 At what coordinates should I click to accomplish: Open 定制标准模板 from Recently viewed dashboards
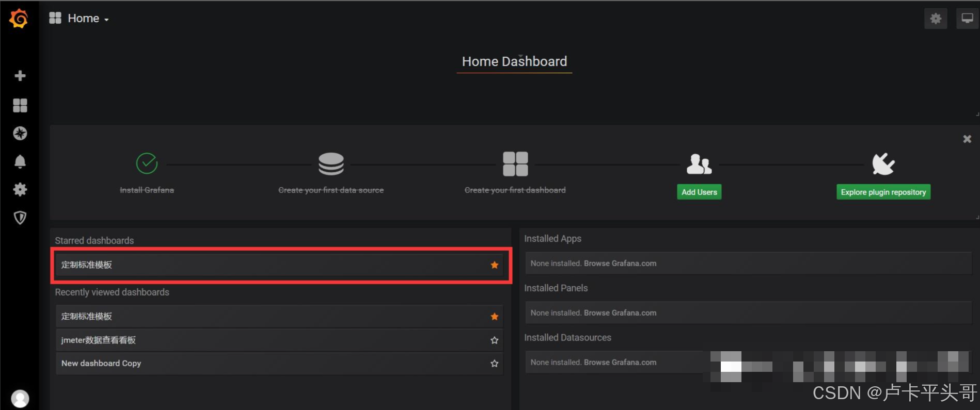click(x=279, y=317)
